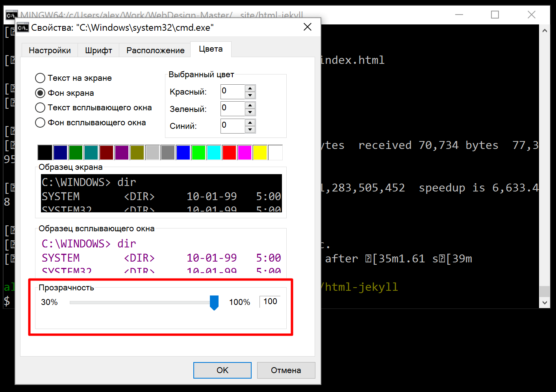Click 'speedup is' text in terminal

452,188
